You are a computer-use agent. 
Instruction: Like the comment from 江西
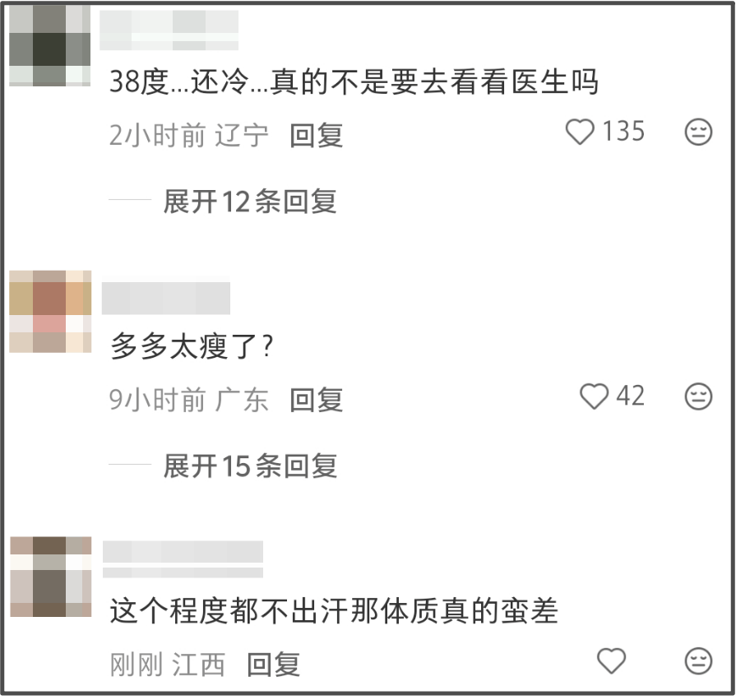tap(611, 661)
